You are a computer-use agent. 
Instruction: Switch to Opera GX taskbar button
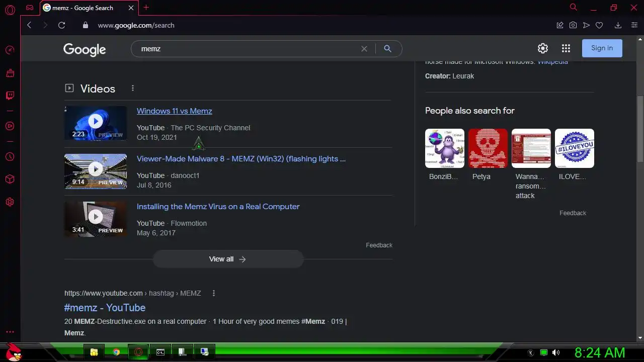click(138, 352)
